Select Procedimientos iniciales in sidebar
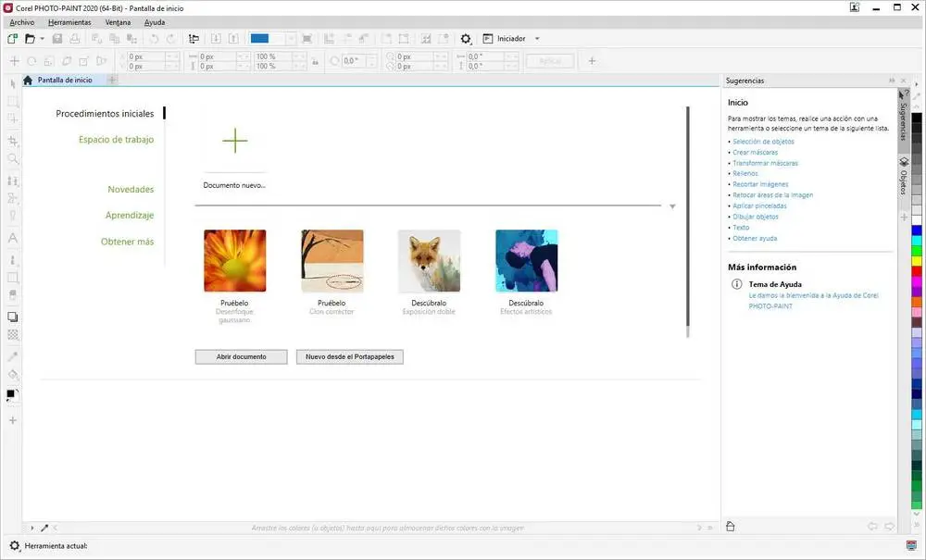Image resolution: width=926 pixels, height=560 pixels. (106, 113)
